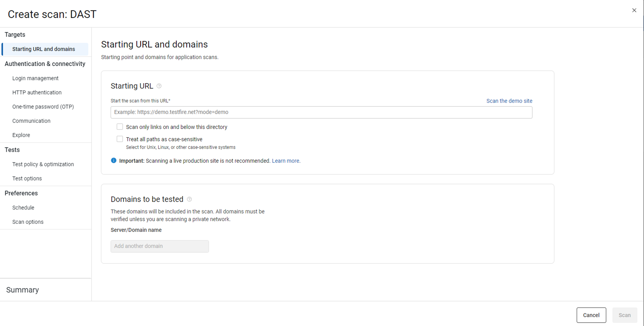
Task: Click the help icon beside Domains to be tested
Action: pyautogui.click(x=189, y=199)
